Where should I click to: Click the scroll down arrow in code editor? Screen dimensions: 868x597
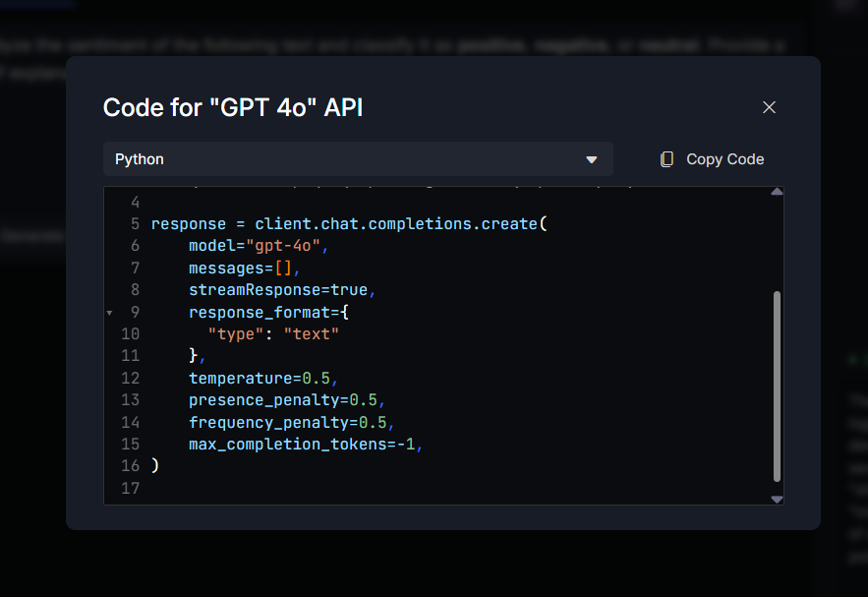777,499
